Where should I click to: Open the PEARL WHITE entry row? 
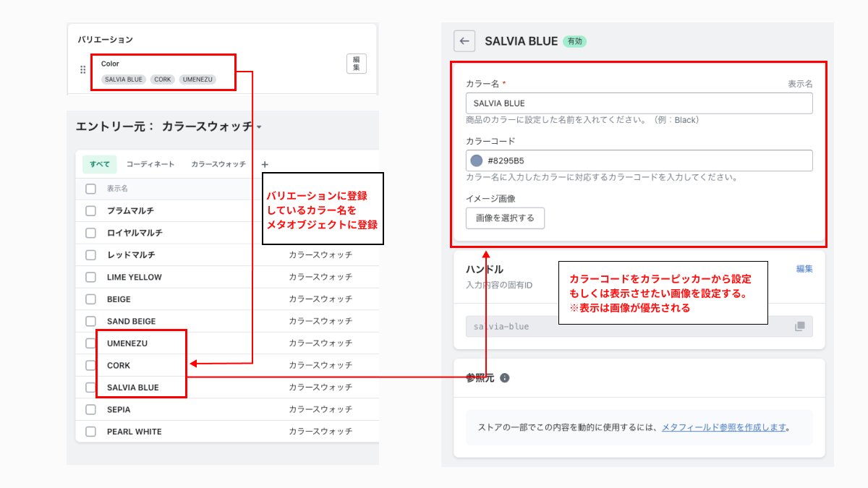point(227,432)
